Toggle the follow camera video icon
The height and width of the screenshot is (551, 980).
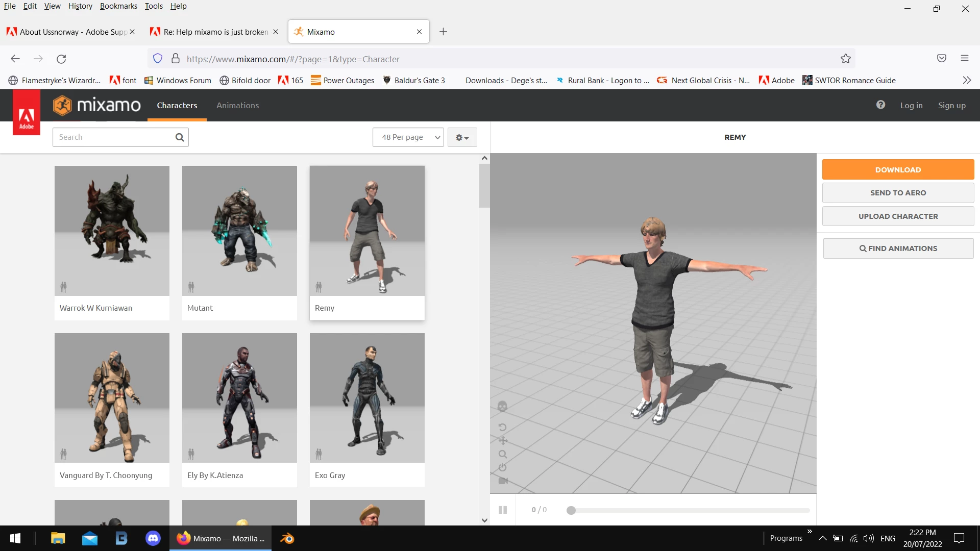(x=502, y=481)
